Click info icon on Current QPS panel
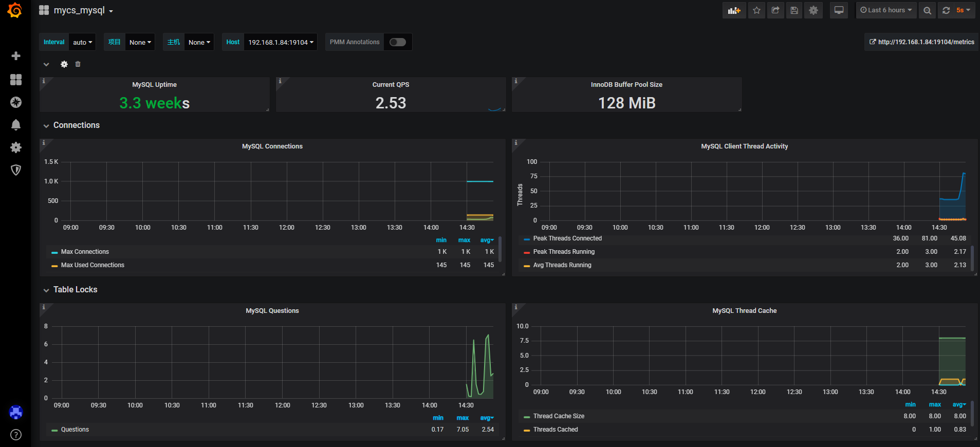 click(280, 81)
